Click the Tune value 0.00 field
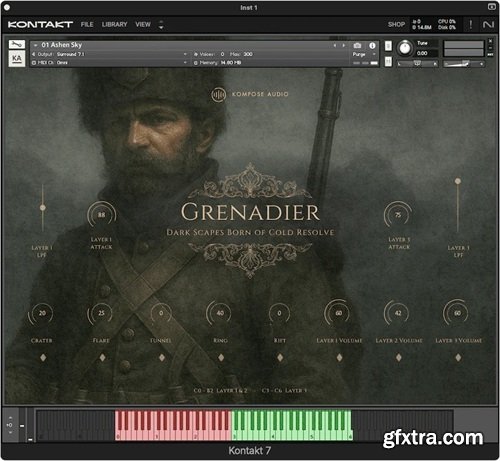Screen dimensions: 500x461 (x=427, y=53)
